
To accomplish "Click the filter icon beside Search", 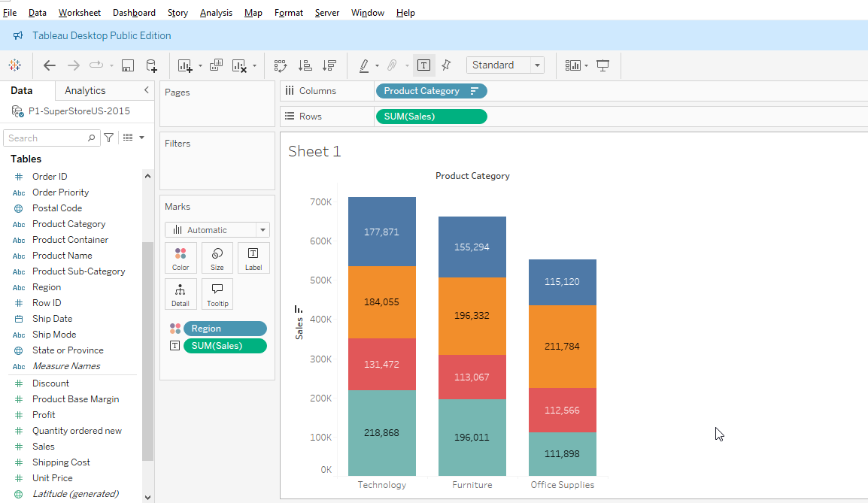I will pyautogui.click(x=109, y=138).
